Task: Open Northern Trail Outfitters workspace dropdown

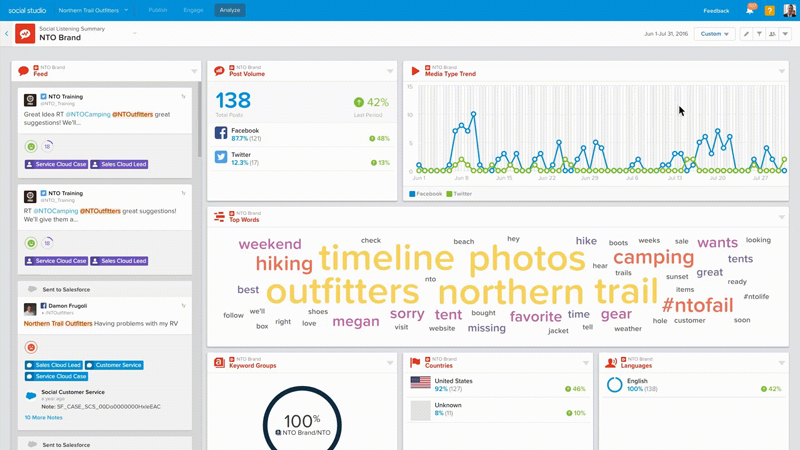Action: click(x=93, y=10)
